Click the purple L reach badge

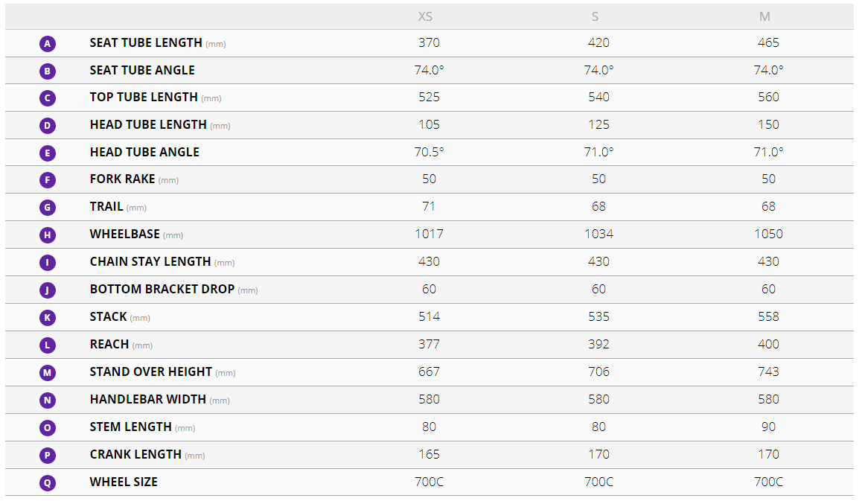pyautogui.click(x=48, y=345)
